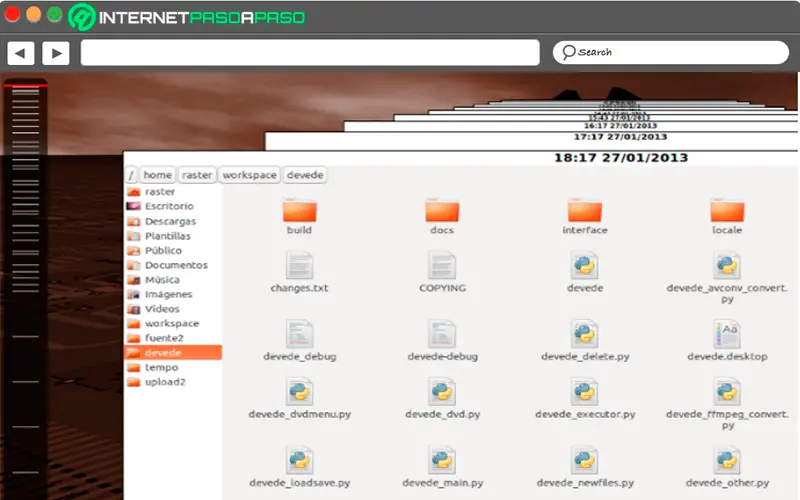Screen dimensions: 800x500
Task: Open Público in the sidebar
Action: coord(173,251)
